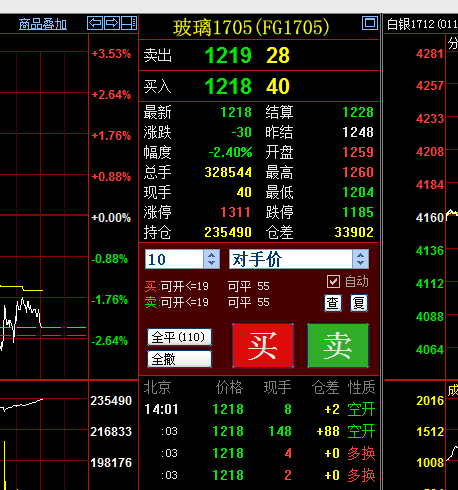Click the left arrow navigation icon
Screen dimensions: 458x490
click(95, 23)
